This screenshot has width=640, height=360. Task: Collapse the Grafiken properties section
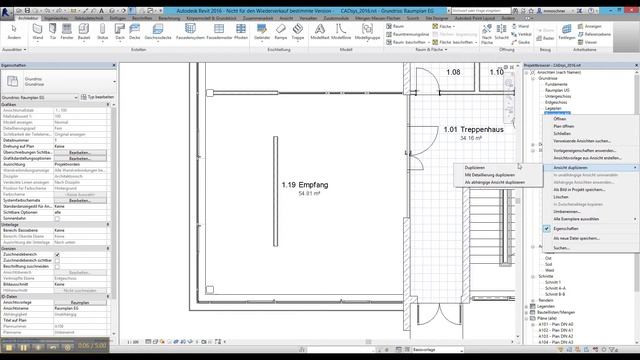click(x=108, y=105)
